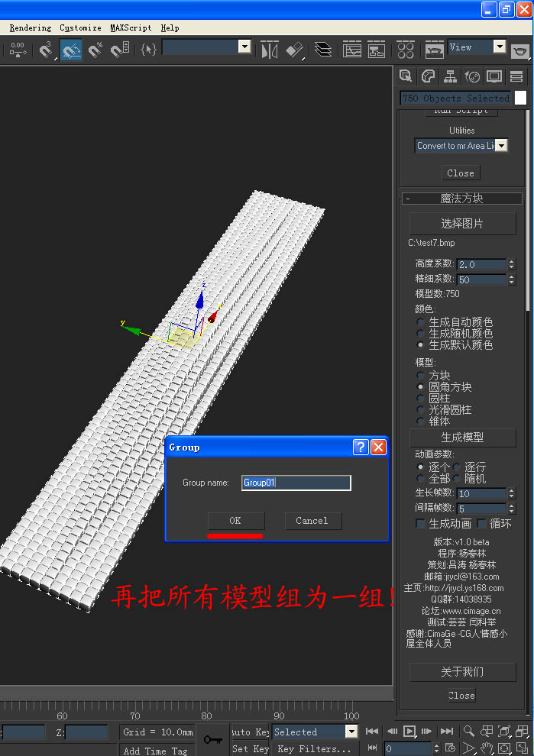This screenshot has height=756, width=534.
Task: Open the View render type dropdown
Action: (x=500, y=47)
